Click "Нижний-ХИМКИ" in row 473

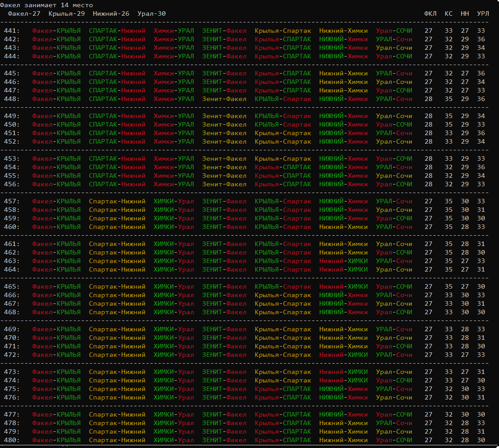coord(344,372)
